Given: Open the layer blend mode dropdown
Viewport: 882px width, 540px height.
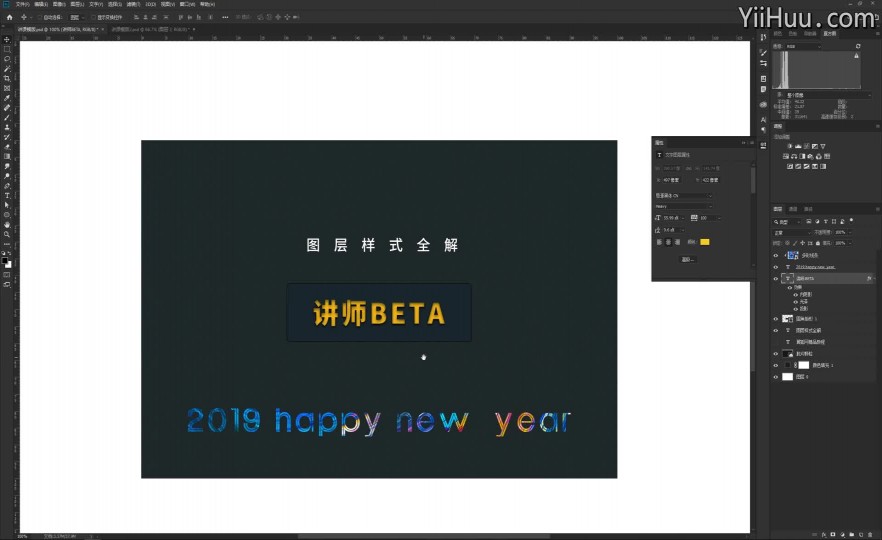Looking at the screenshot, I should [x=791, y=232].
